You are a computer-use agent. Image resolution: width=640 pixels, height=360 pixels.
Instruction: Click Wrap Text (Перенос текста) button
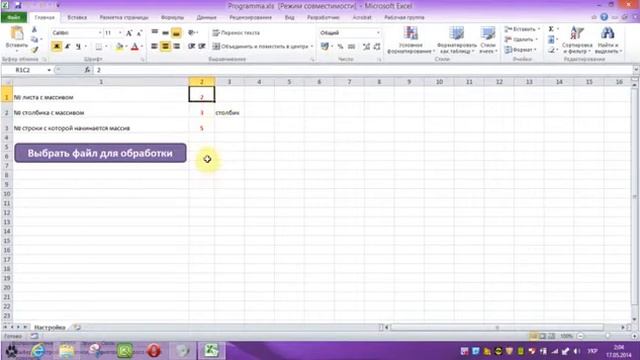pyautogui.click(x=236, y=33)
